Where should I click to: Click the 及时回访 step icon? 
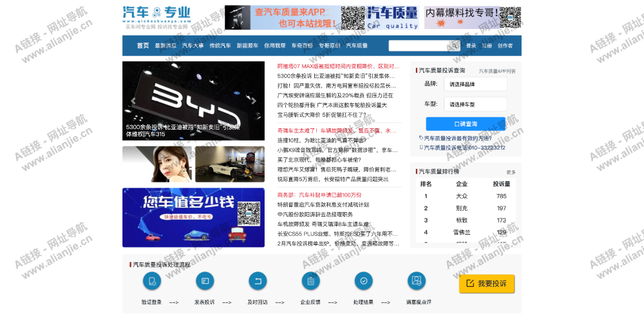[258, 281]
